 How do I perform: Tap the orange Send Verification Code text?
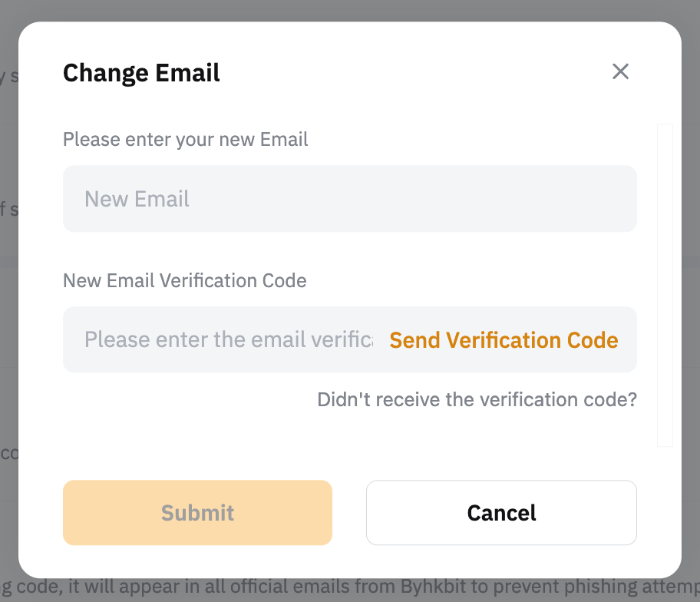504,340
